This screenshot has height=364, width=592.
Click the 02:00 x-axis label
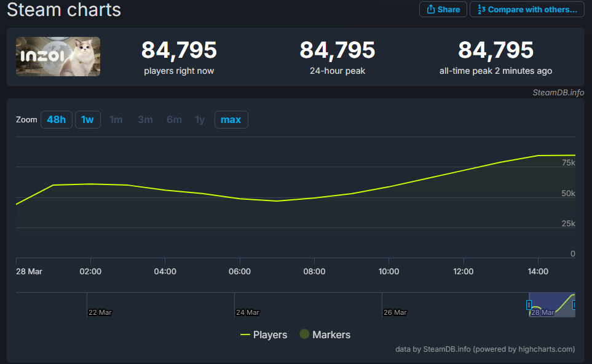pyautogui.click(x=90, y=272)
